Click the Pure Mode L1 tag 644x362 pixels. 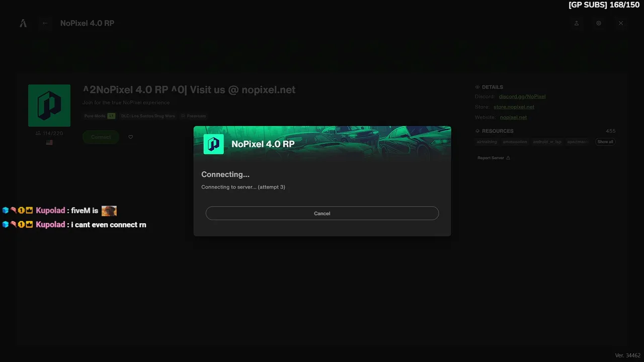tap(100, 116)
